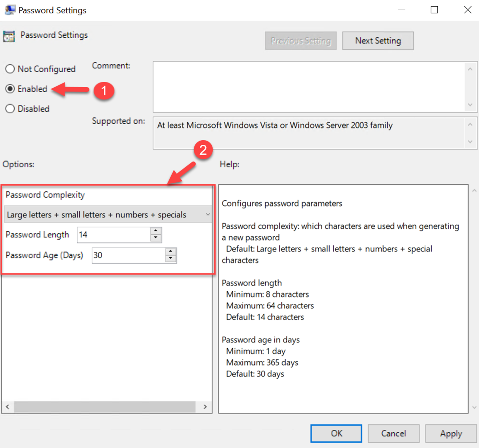The image size is (479, 448).
Task: Increase Password Length with up arrow
Action: coord(156,231)
